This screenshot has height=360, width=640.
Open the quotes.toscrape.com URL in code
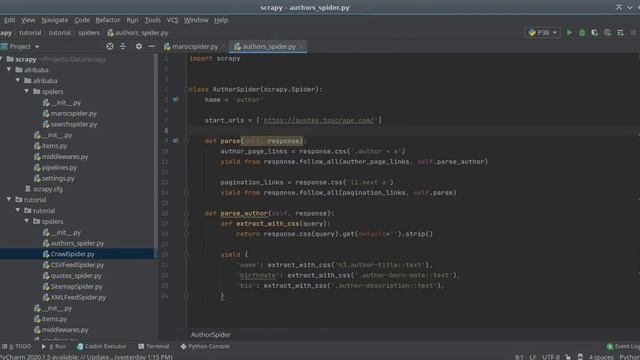tap(318, 120)
